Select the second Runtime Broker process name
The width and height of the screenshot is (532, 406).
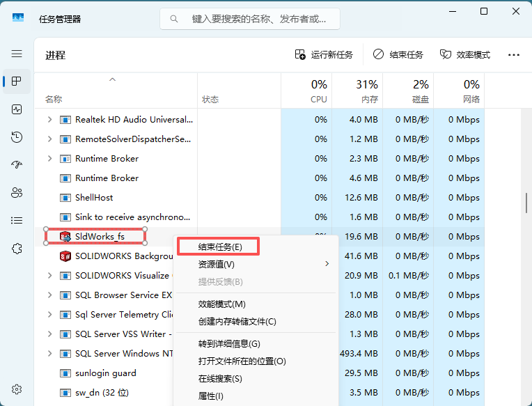(x=107, y=178)
